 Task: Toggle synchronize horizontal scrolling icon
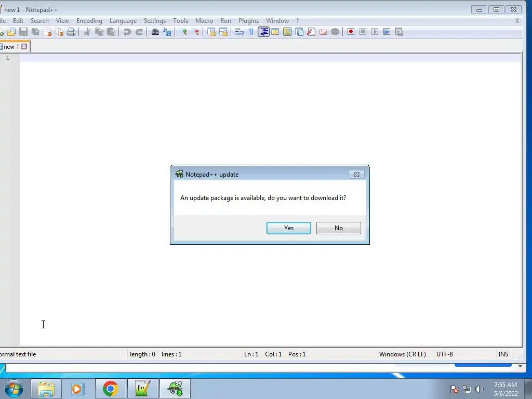[x=223, y=32]
